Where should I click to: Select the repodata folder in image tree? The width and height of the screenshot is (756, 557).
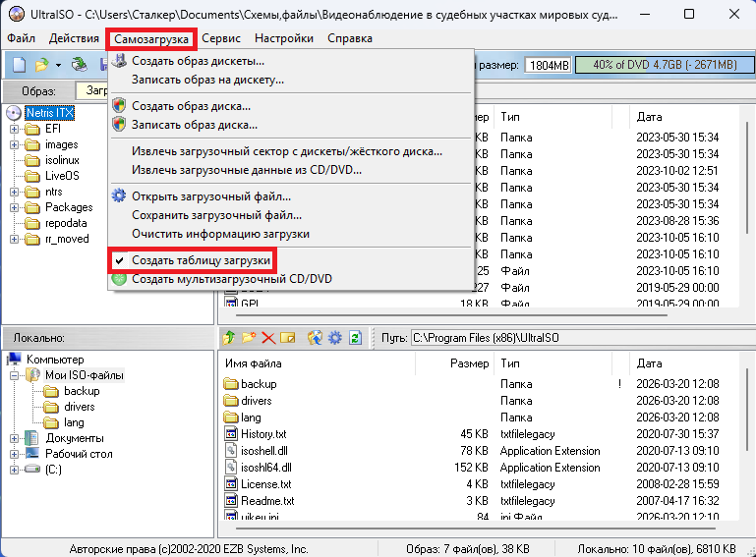[x=66, y=223]
